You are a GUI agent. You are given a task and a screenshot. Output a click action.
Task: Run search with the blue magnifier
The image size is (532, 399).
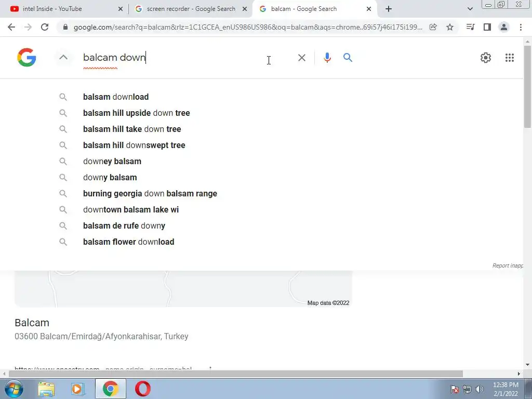coord(348,58)
